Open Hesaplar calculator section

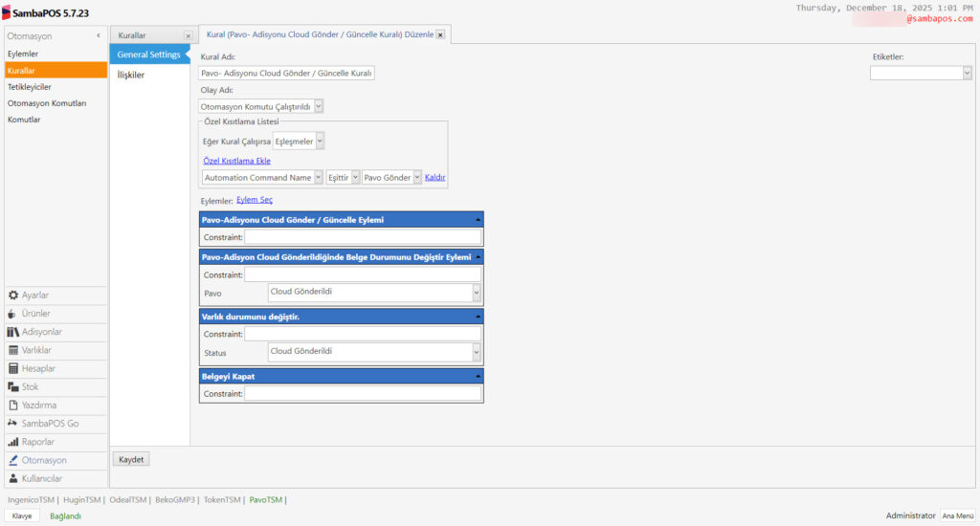pos(38,368)
